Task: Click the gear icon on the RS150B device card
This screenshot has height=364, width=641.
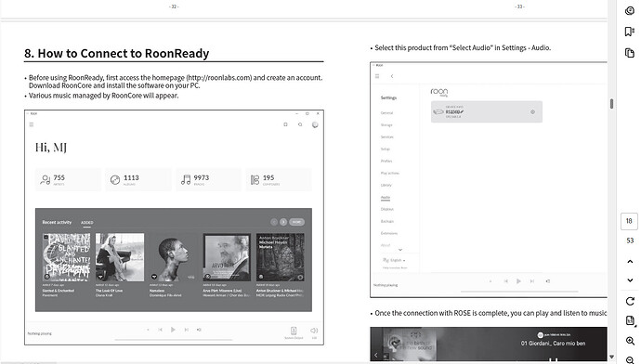Action: (x=532, y=111)
